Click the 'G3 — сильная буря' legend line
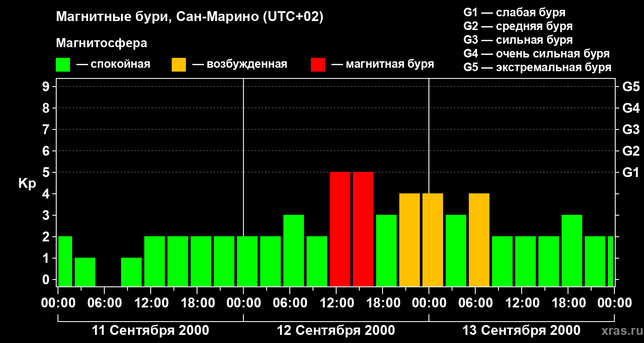The image size is (644, 343). pyautogui.click(x=518, y=40)
